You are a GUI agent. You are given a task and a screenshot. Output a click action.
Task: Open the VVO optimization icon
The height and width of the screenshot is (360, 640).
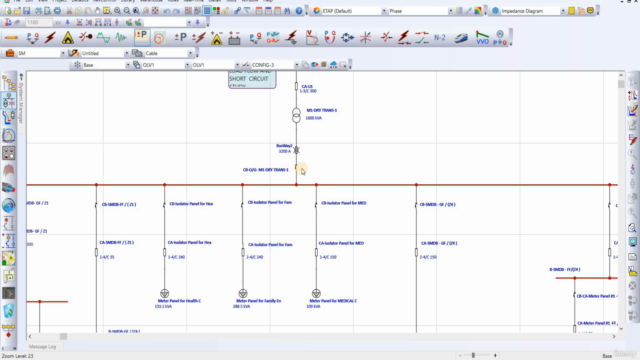click(x=482, y=38)
